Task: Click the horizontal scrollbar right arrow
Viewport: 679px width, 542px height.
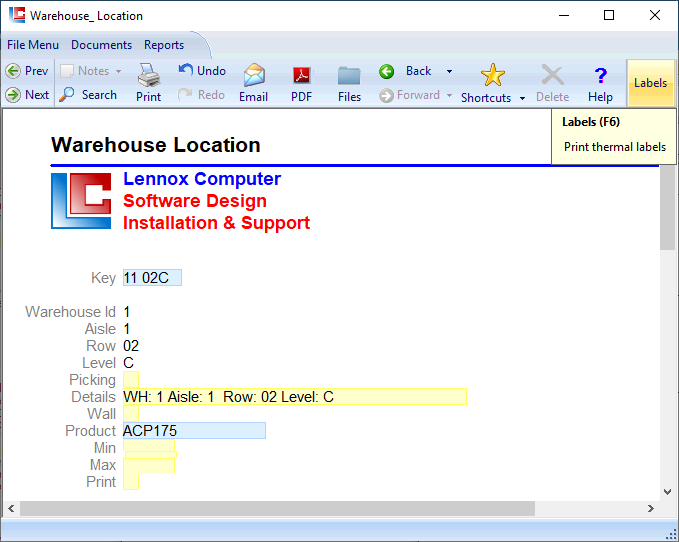Action: pos(650,509)
